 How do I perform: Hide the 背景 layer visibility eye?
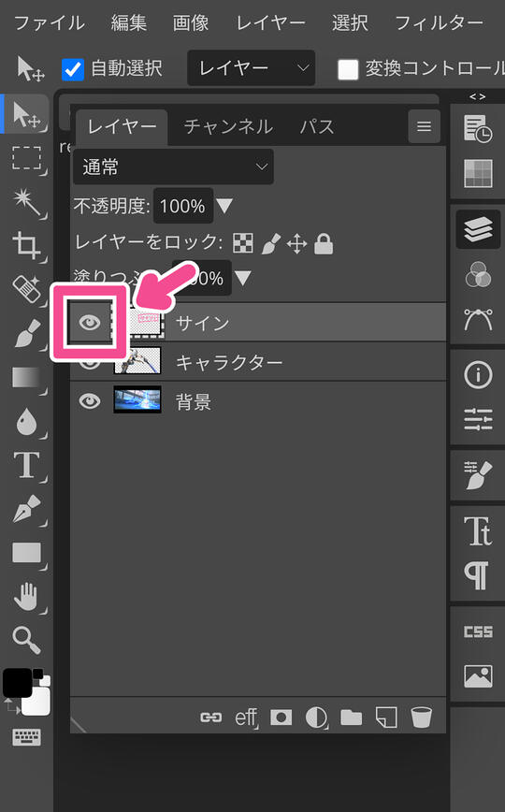(x=90, y=400)
